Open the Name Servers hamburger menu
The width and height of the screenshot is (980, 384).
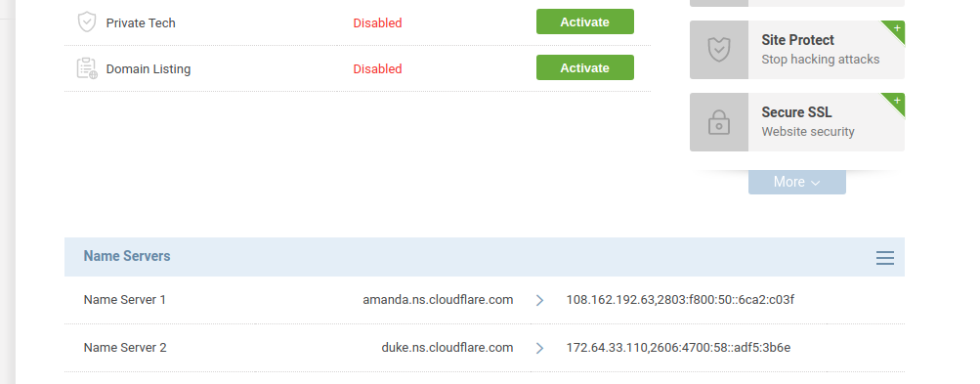(x=884, y=258)
